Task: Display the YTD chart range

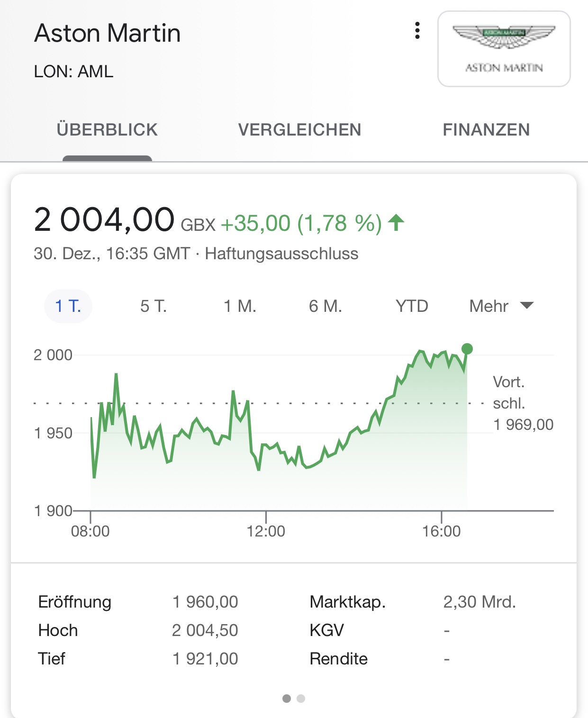Action: (412, 306)
